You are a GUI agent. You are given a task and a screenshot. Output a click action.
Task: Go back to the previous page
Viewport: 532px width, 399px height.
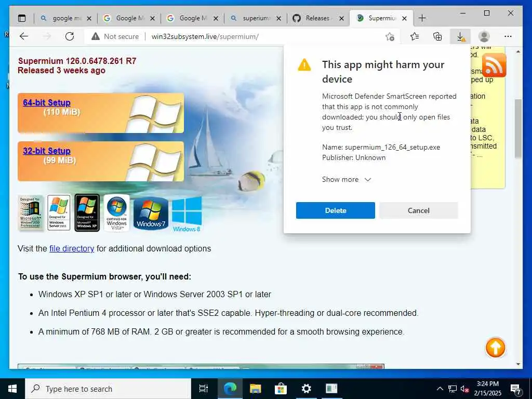(24, 36)
